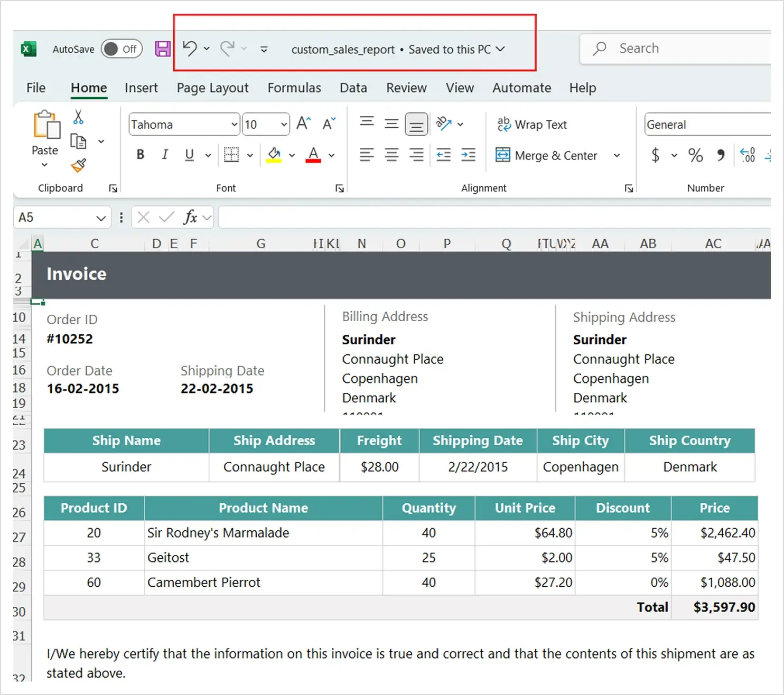
Task: Click the Undo arrow icon
Action: [x=190, y=49]
